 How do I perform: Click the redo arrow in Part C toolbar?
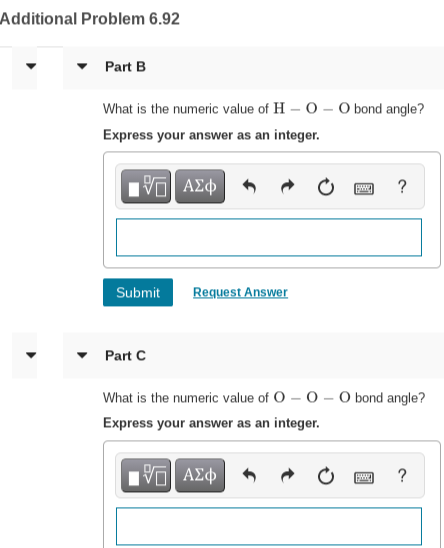pos(287,476)
